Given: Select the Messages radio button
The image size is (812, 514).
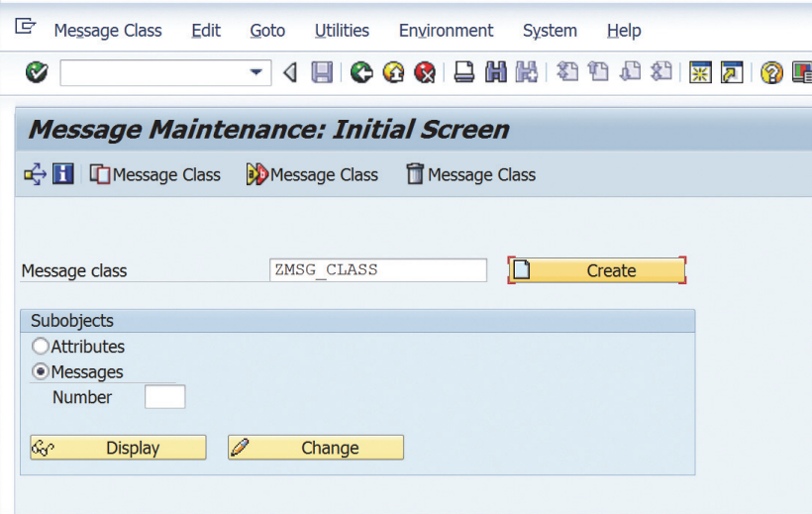Looking at the screenshot, I should click(41, 371).
